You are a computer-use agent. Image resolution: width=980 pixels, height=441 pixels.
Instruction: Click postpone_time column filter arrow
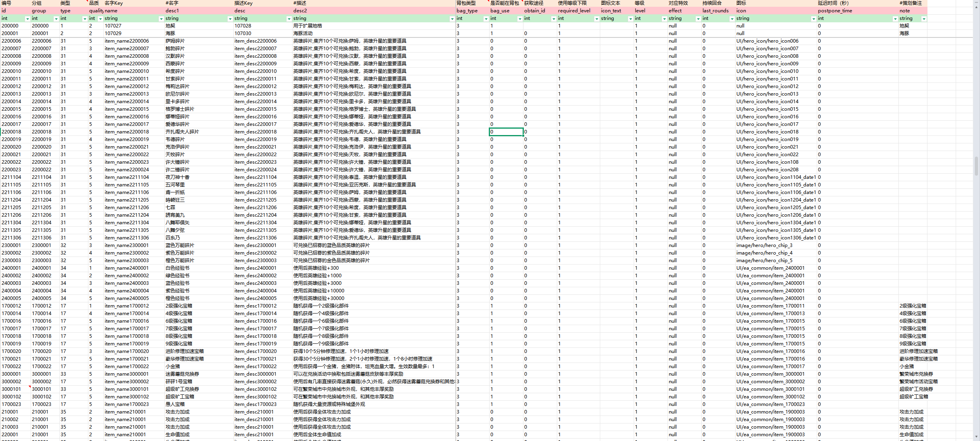pyautogui.click(x=895, y=19)
